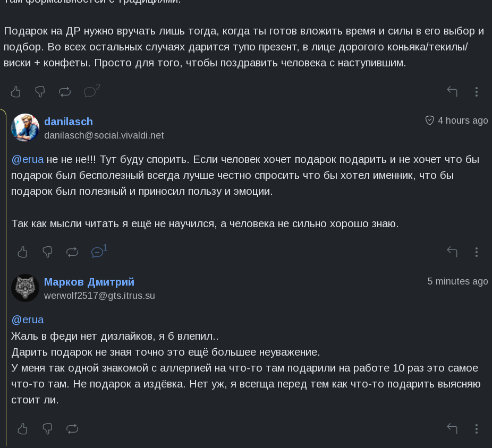Like Марков Дмитрий's reply
The height and width of the screenshot is (448, 492).
[23, 428]
